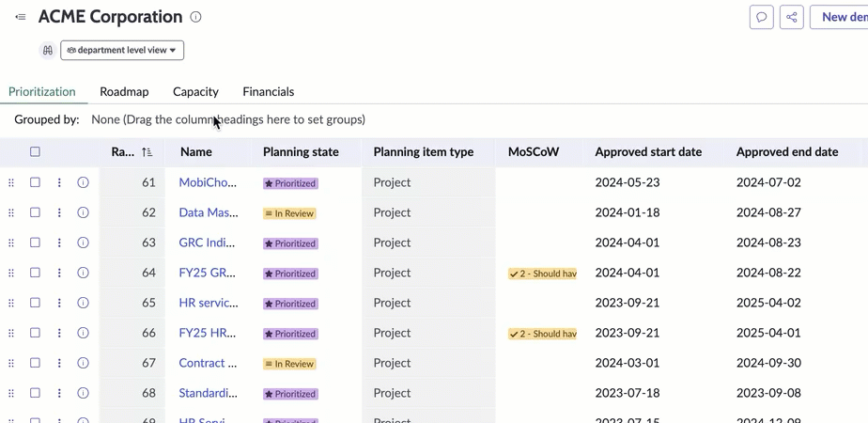Click the Rank sort ascending icon
The image size is (868, 423).
(147, 151)
